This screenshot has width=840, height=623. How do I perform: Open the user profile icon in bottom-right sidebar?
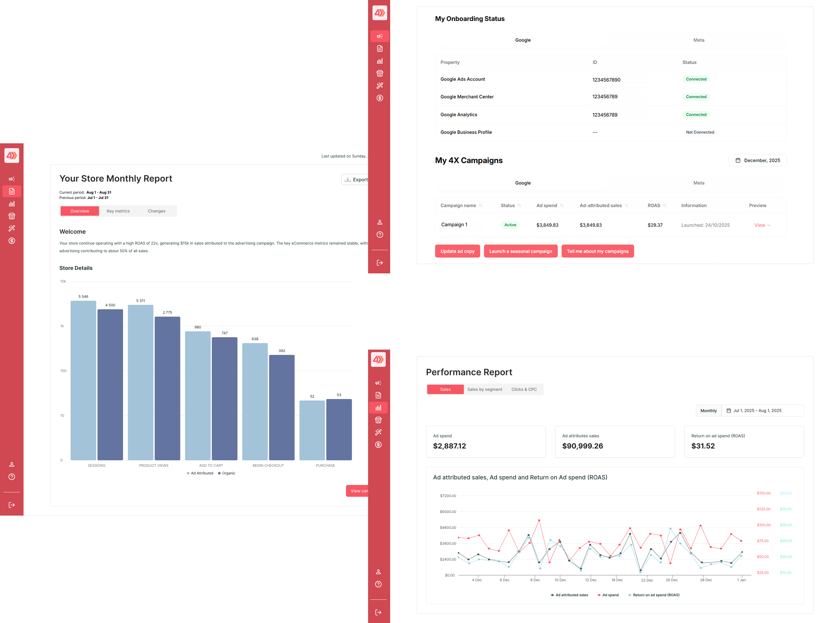378,572
